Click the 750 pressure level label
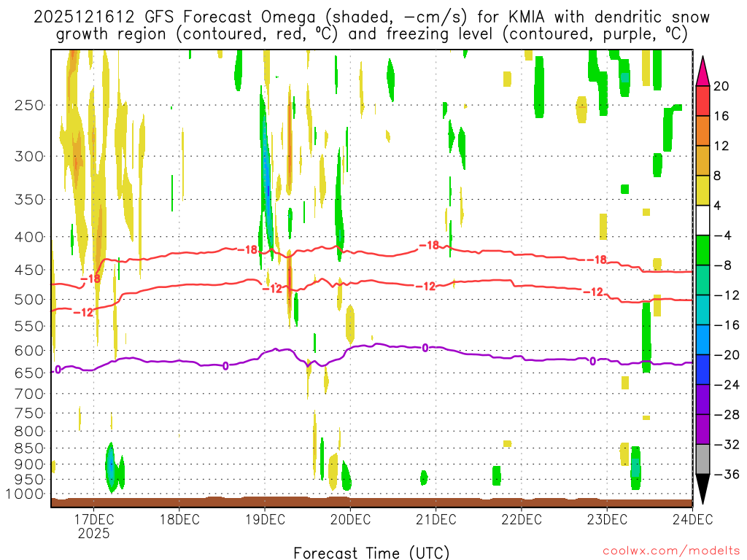This screenshot has width=747, height=560. [29, 413]
